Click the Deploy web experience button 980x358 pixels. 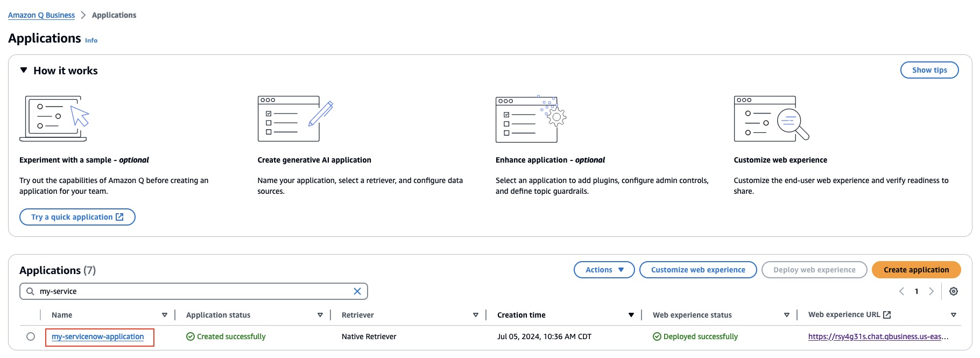pos(814,270)
